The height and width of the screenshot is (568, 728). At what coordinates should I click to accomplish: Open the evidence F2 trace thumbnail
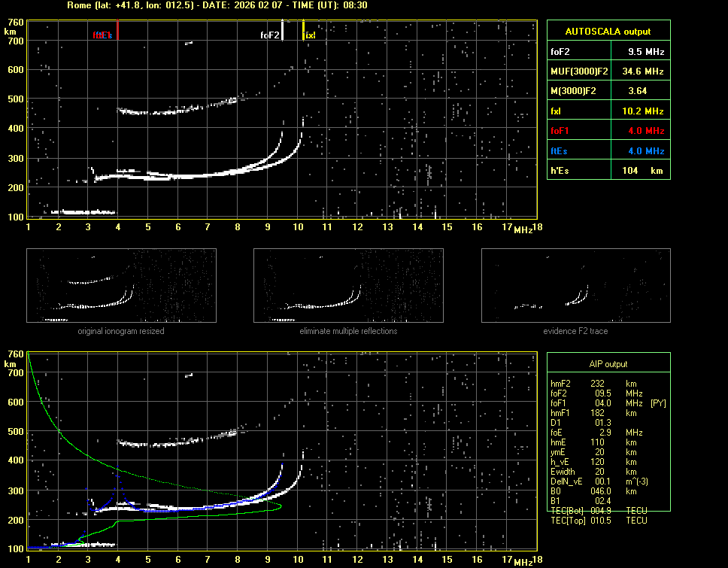575,286
